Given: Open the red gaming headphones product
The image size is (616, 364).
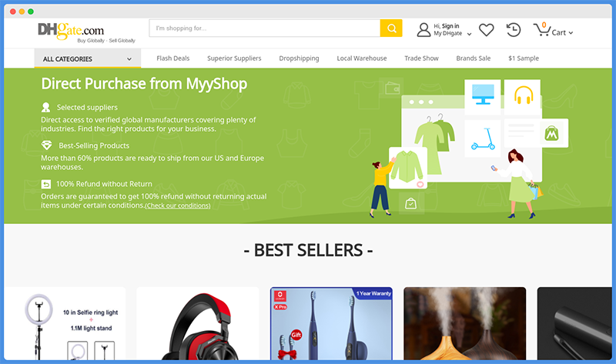Looking at the screenshot, I should click(x=198, y=323).
